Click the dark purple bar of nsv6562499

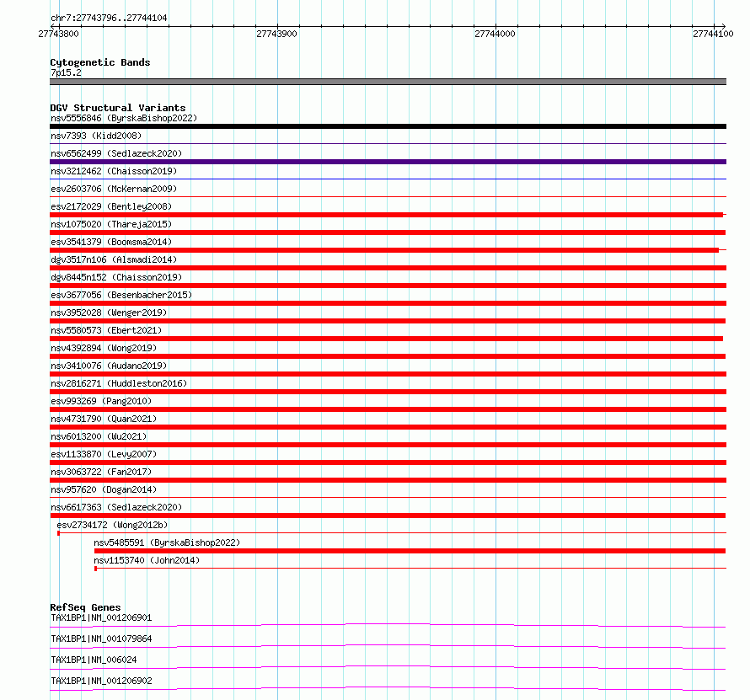click(388, 162)
